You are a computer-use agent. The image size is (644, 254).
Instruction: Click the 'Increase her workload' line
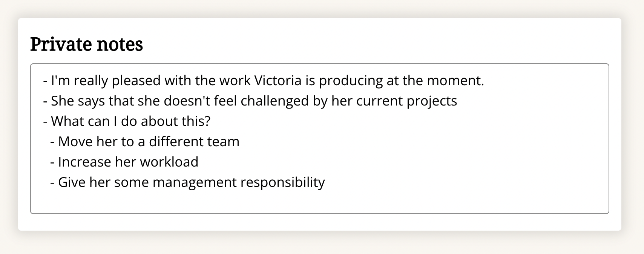(x=124, y=162)
